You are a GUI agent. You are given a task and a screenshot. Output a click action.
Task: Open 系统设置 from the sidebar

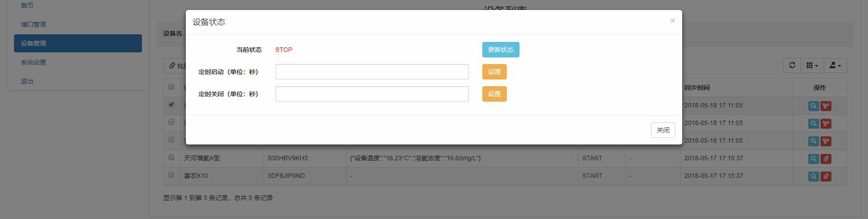click(33, 62)
